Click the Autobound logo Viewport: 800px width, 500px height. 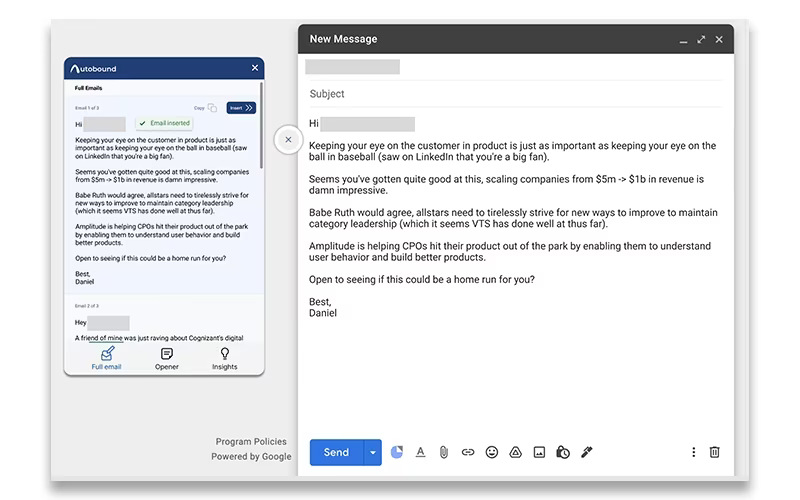[93, 68]
